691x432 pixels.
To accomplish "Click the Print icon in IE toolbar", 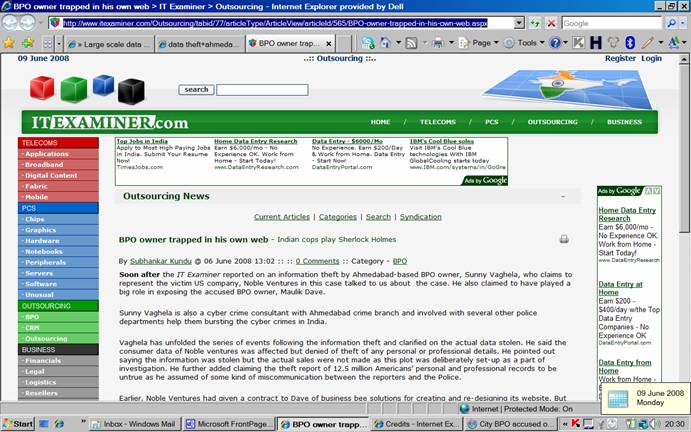I will click(x=438, y=43).
